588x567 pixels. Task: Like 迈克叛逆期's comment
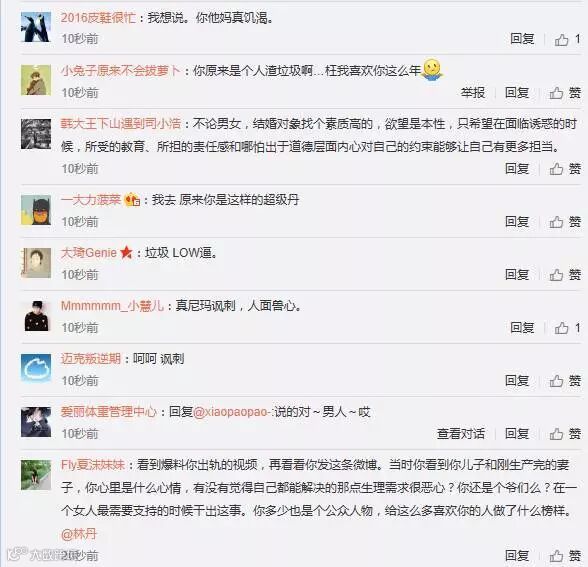[565, 381]
